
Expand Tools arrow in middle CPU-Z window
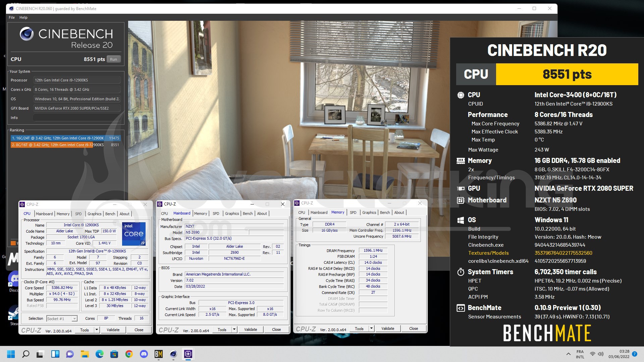pos(234,329)
